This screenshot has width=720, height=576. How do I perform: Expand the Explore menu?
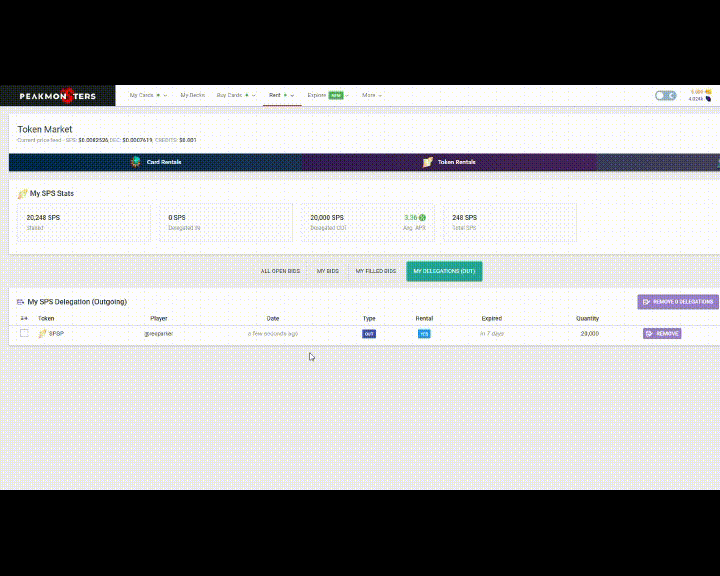328,95
